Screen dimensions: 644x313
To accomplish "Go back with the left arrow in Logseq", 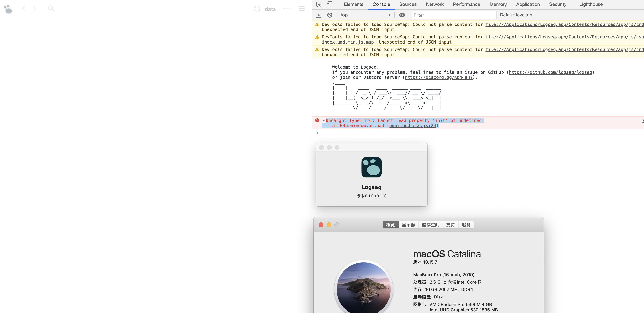I will (24, 9).
